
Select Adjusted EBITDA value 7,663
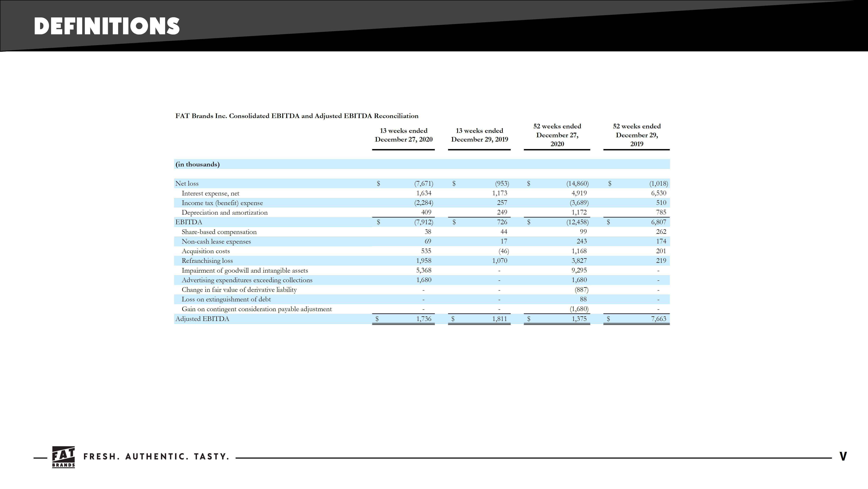pos(658,319)
